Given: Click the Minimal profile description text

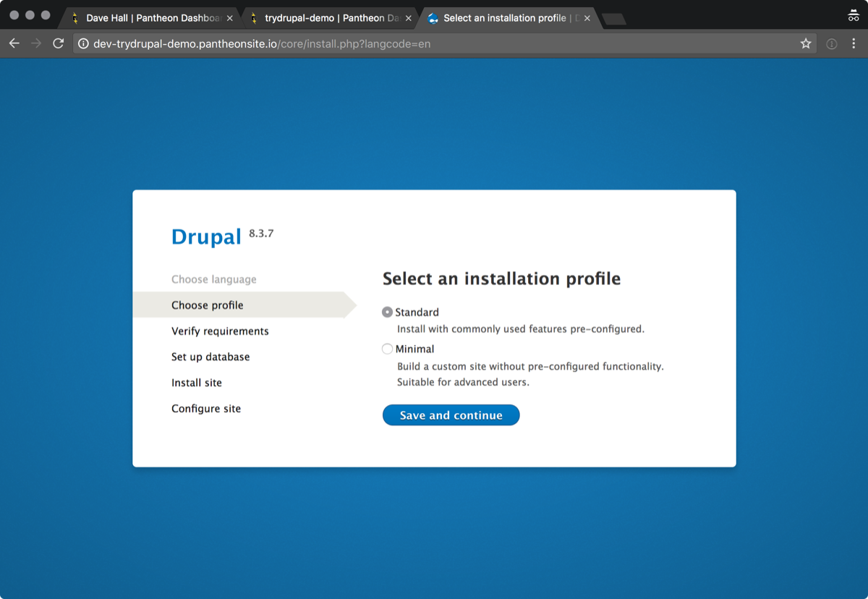Looking at the screenshot, I should click(530, 374).
